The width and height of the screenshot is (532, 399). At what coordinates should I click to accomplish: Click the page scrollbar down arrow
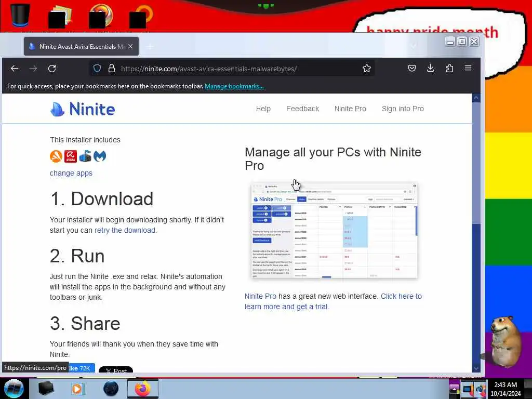pyautogui.click(x=476, y=368)
